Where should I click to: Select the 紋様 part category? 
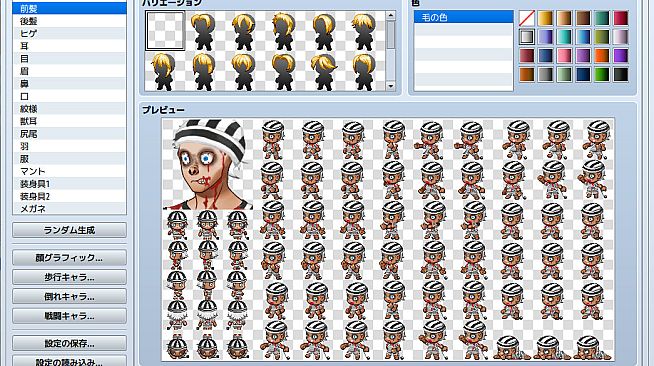pyautogui.click(x=69, y=108)
